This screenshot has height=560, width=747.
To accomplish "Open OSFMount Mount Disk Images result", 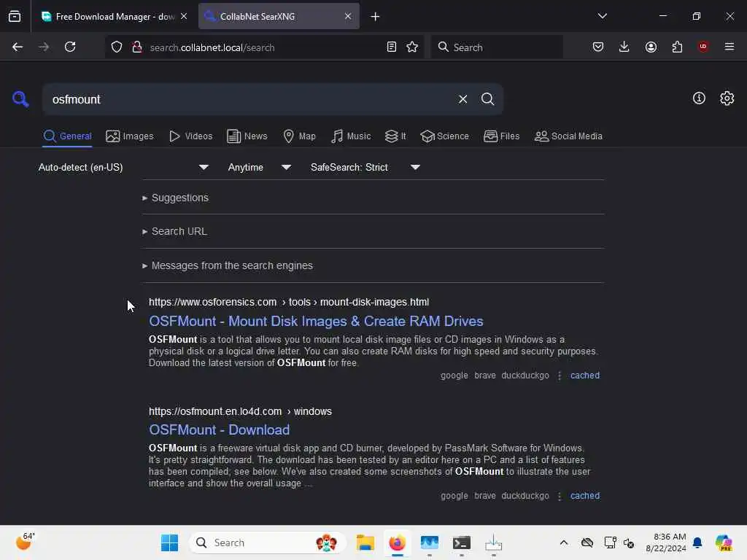I will [316, 321].
